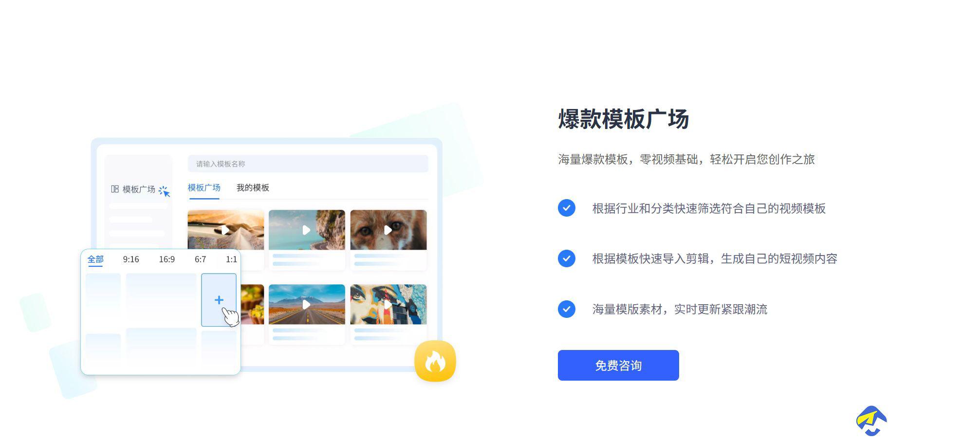Click check mark next to 根据行业和分类快速筛选
Screen dimensions: 980x441
567,208
